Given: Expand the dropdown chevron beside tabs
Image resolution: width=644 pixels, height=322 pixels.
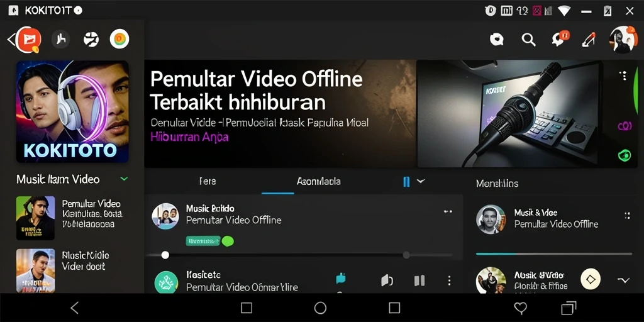Looking at the screenshot, I should click(421, 180).
